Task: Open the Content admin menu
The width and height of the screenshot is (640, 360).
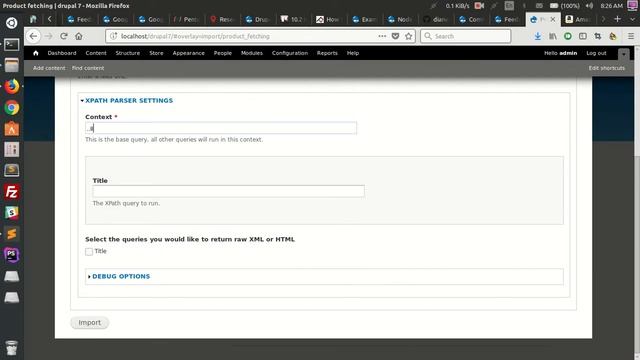Action: [96, 53]
